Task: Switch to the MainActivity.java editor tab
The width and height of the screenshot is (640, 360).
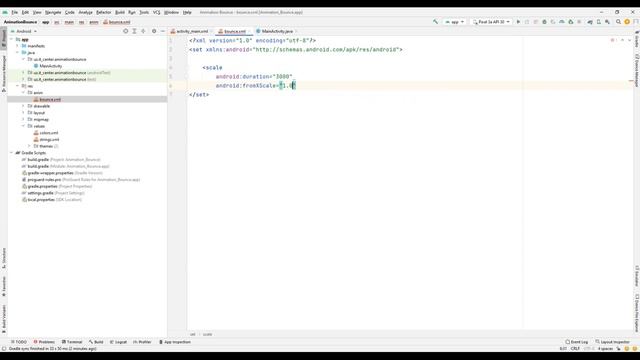Action: (x=277, y=31)
